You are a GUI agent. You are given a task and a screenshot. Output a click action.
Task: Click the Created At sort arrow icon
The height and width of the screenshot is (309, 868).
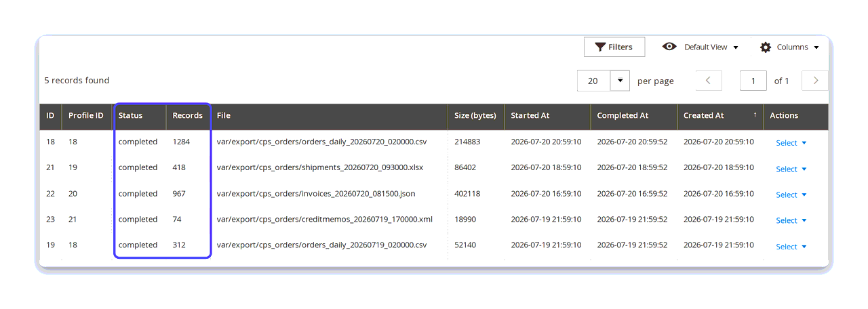tap(755, 115)
